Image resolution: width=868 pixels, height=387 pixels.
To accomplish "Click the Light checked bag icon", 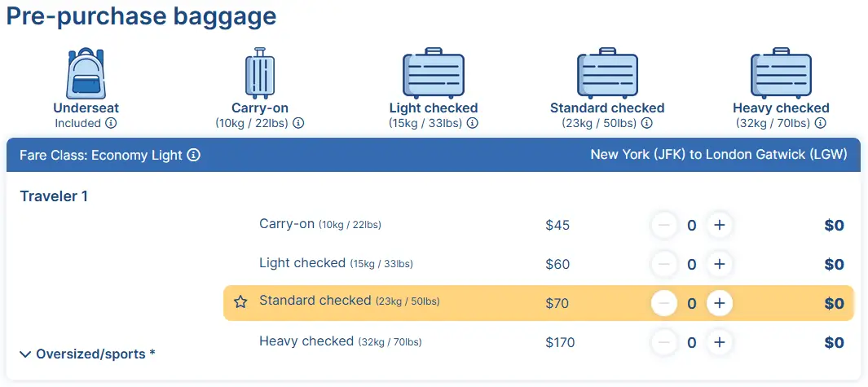I will (434, 74).
